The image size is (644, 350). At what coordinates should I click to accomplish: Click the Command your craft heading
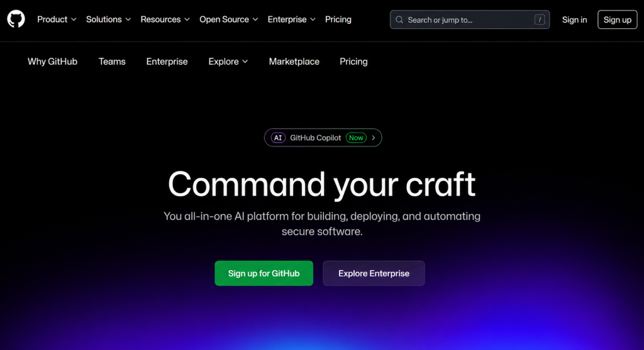tap(322, 185)
